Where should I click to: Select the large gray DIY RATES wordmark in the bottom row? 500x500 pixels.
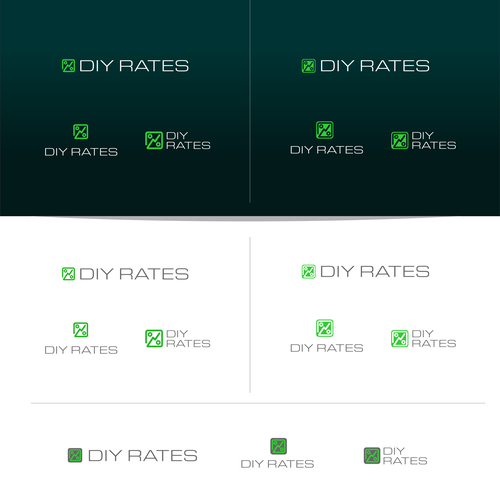click(143, 455)
